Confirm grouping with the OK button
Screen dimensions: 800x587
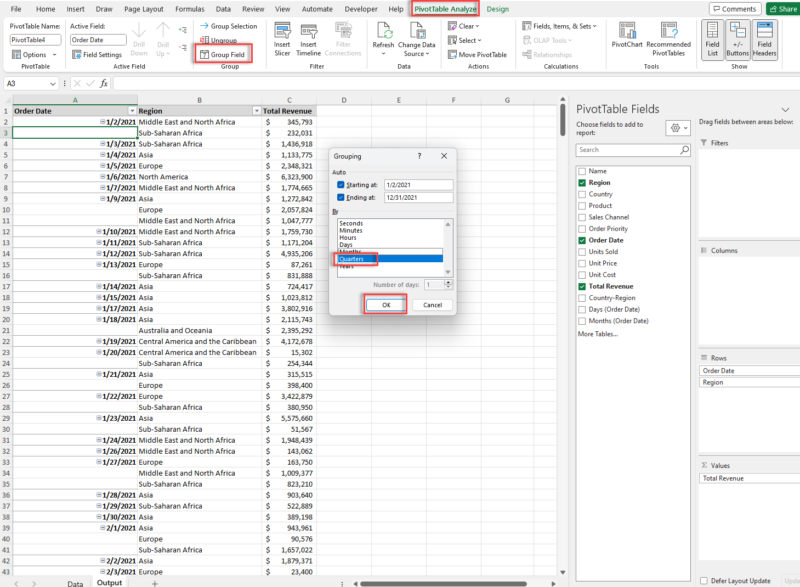point(384,305)
